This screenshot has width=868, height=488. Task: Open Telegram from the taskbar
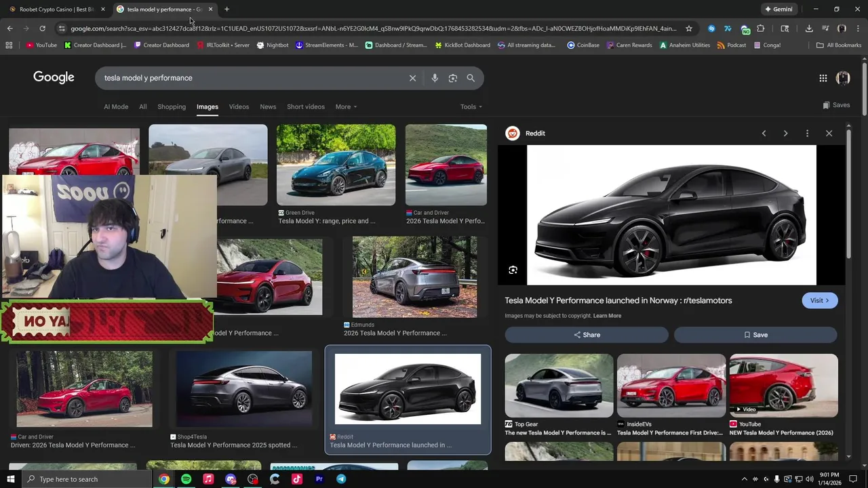tap(341, 479)
